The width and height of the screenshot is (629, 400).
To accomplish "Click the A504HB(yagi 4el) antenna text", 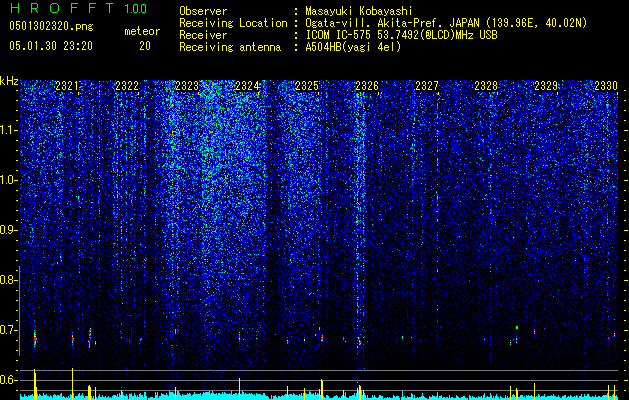I will (353, 47).
